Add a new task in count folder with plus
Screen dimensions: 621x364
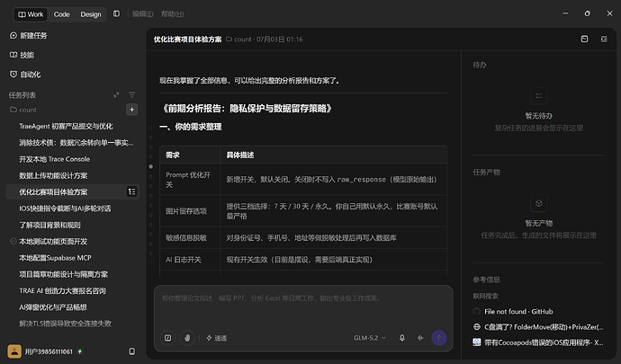[x=132, y=110]
